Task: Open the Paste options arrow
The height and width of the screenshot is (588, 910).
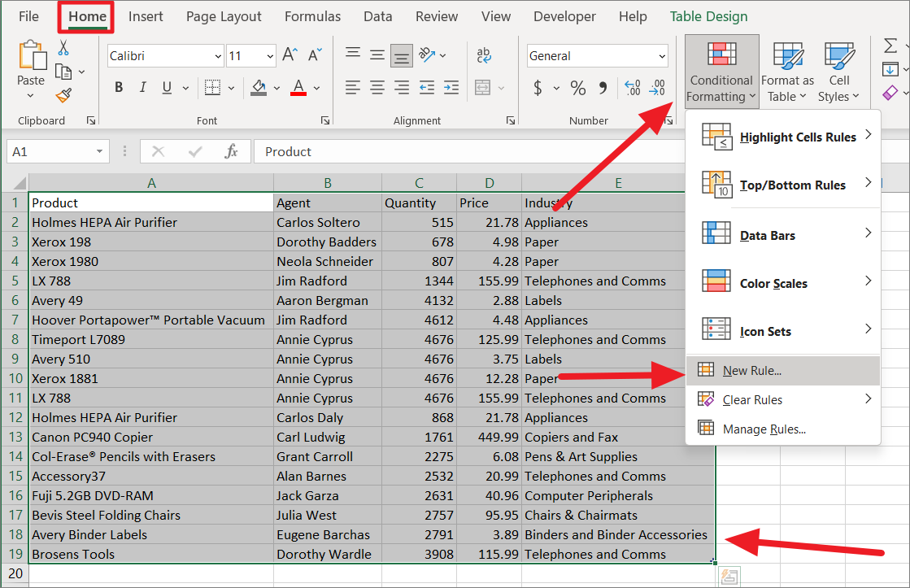Action: [x=31, y=95]
